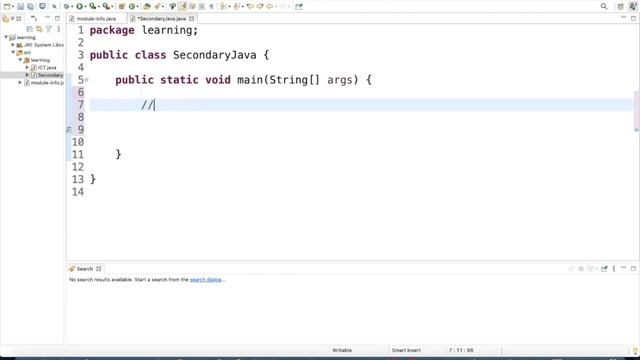Switch to the SecondaryJava.java editor tab

coord(162,19)
